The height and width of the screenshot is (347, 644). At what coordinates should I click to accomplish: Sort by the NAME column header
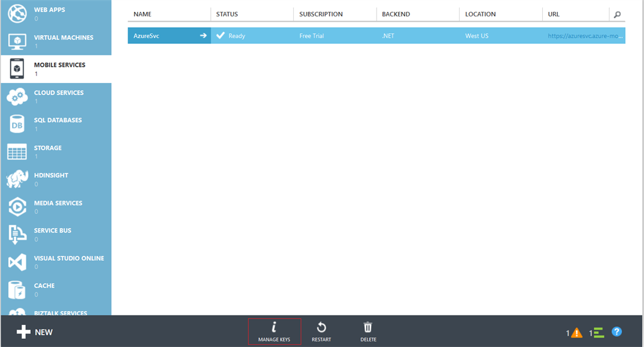click(x=143, y=14)
